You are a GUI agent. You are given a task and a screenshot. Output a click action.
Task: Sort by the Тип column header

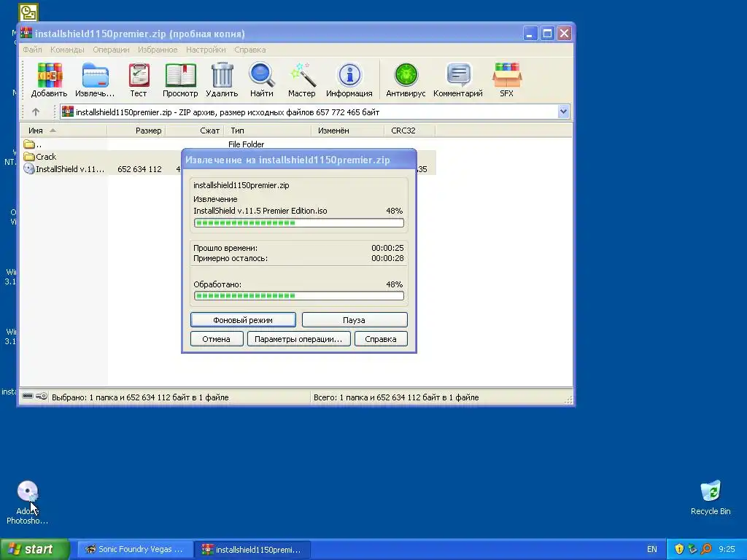click(x=267, y=131)
